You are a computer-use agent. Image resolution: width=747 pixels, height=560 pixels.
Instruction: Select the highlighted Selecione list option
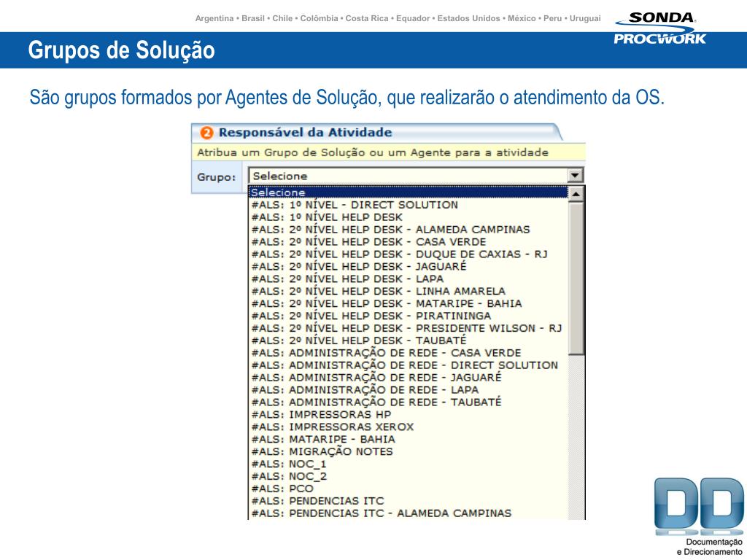click(409, 192)
